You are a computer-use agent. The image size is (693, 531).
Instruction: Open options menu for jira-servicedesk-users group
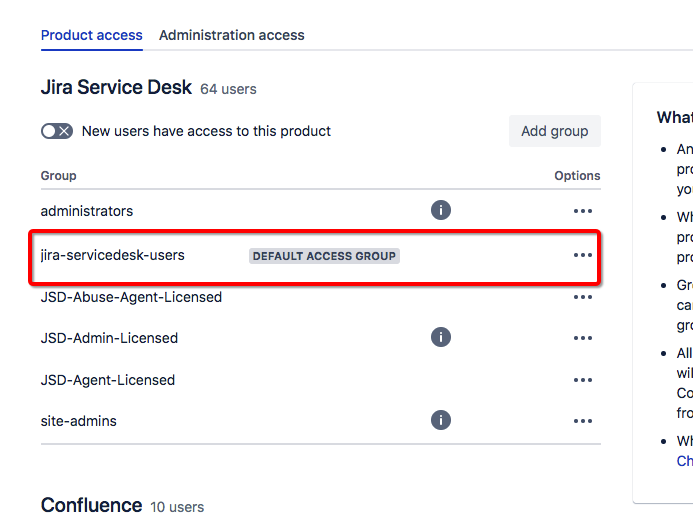(x=583, y=255)
